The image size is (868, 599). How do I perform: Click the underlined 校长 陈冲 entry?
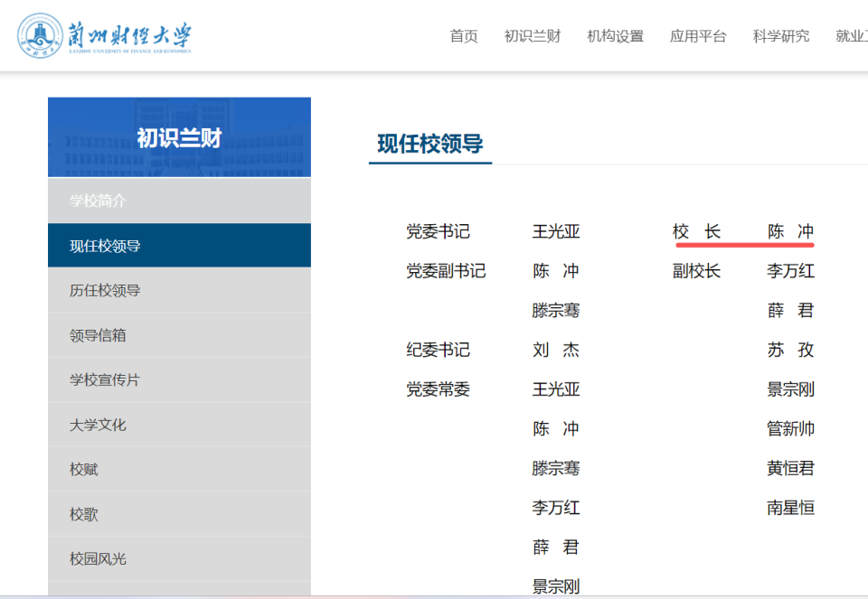[741, 231]
